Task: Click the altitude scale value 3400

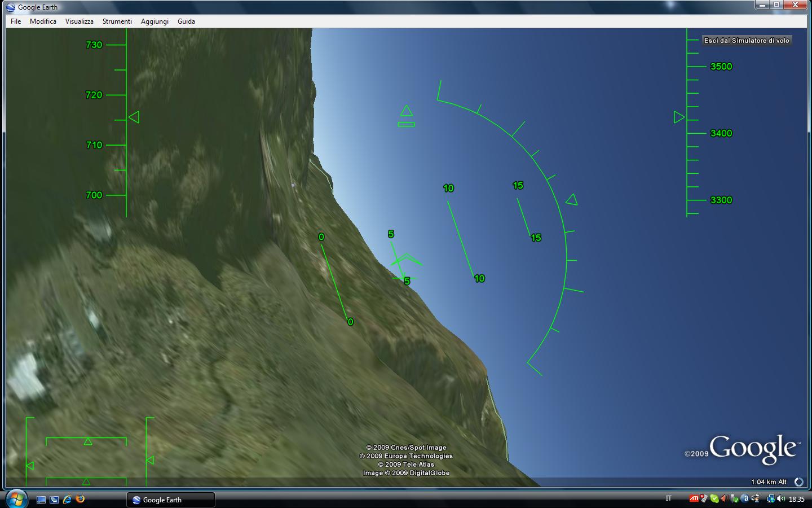Action: [x=721, y=133]
